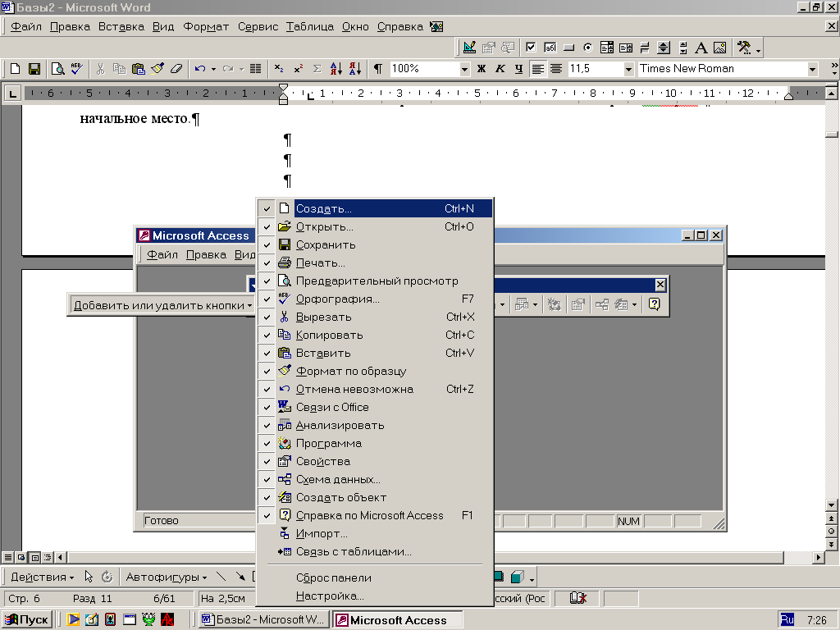This screenshot has width=840, height=630.
Task: Align text left in Word
Action: [538, 69]
